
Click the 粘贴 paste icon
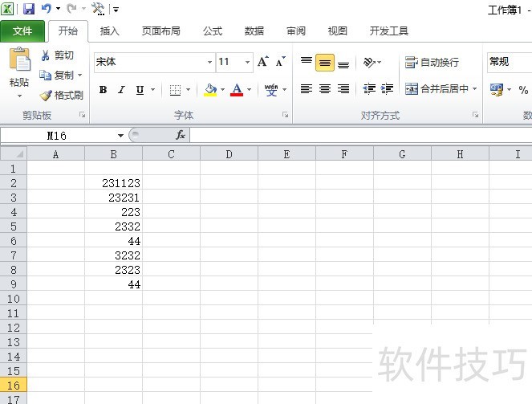(20, 59)
